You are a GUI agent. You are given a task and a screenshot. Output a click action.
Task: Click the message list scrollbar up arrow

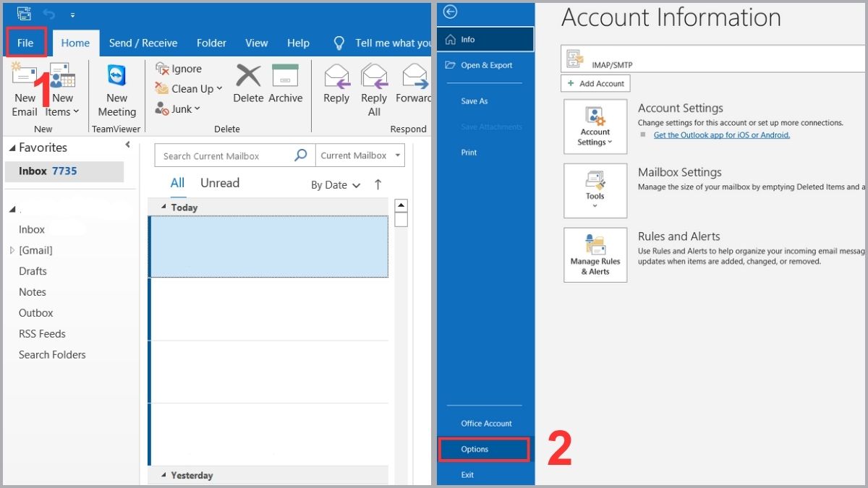[401, 205]
